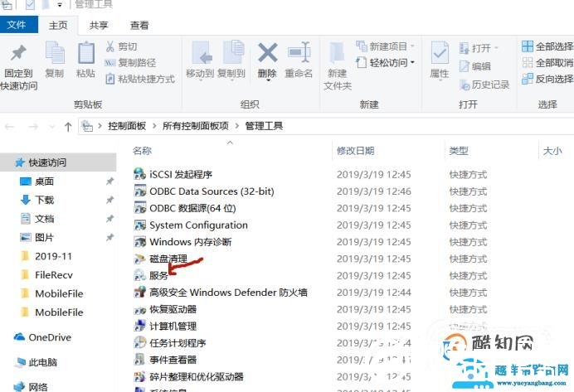Select the 高级安全 Windows Defender 防火墙 icon
Image resolution: width=574 pixels, height=392 pixels.
[140, 293]
